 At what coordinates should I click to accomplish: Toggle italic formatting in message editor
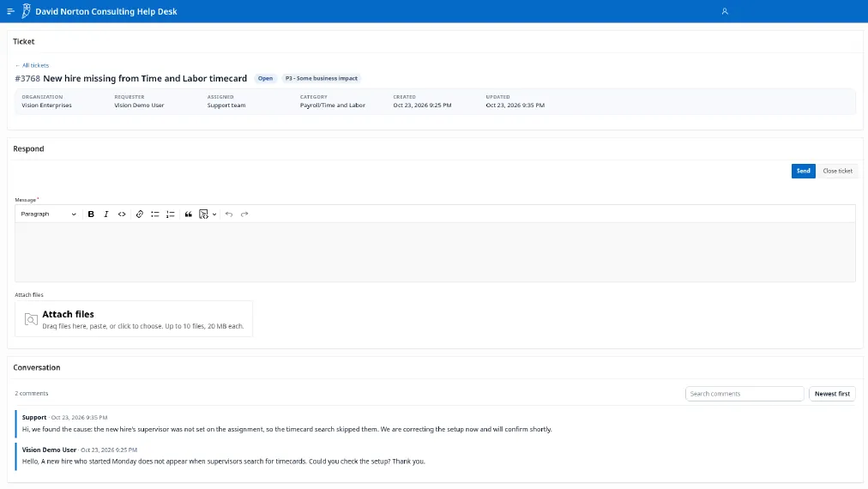[106, 214]
